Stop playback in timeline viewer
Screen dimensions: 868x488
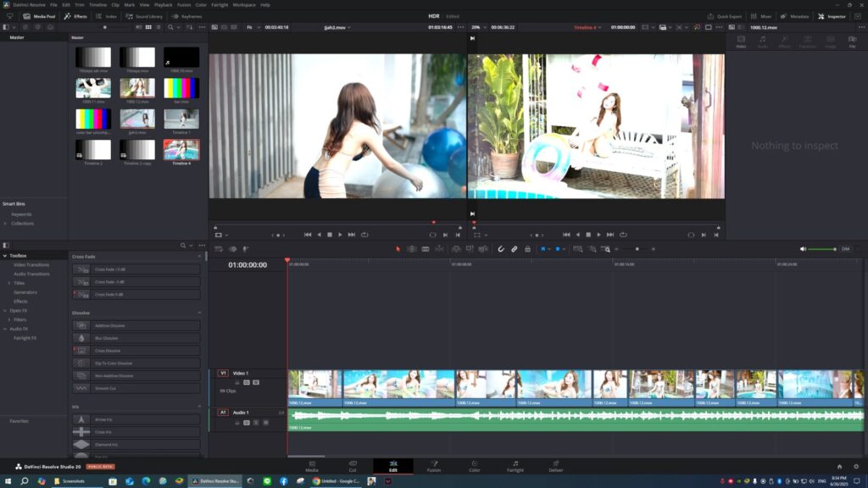click(588, 235)
